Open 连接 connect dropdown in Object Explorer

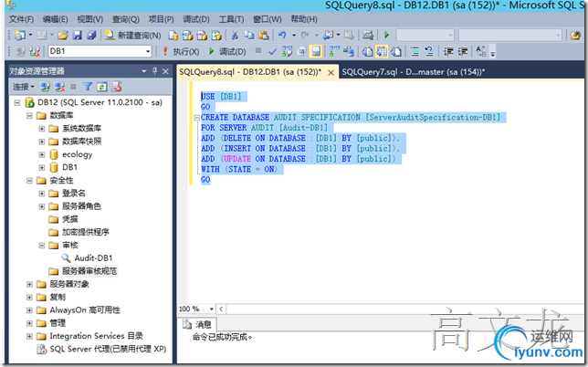(24, 87)
